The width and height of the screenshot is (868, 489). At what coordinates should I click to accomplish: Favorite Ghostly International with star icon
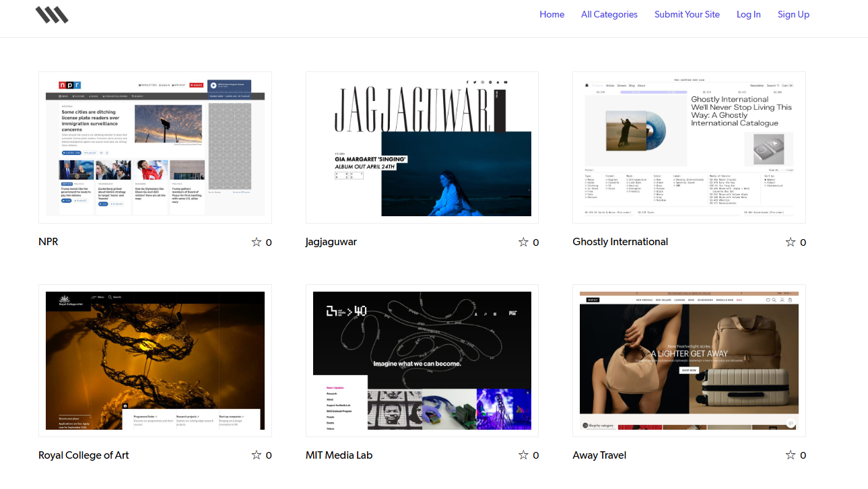point(791,242)
